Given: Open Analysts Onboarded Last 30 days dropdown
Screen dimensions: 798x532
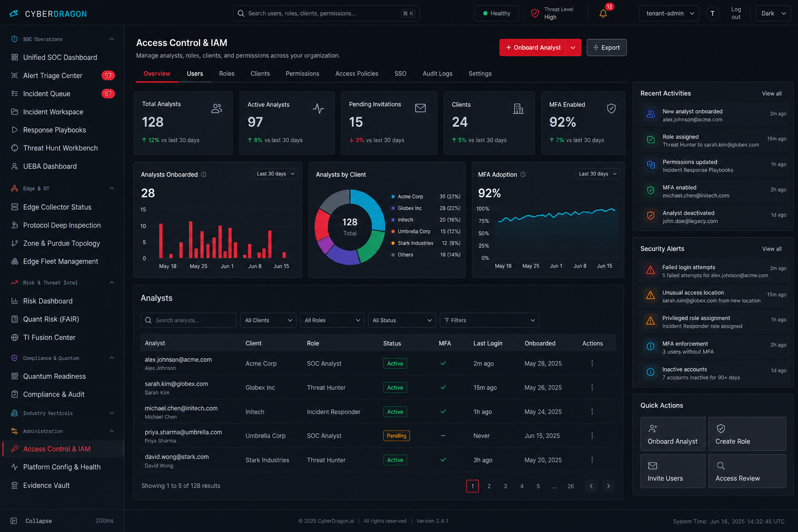Looking at the screenshot, I should tap(275, 174).
